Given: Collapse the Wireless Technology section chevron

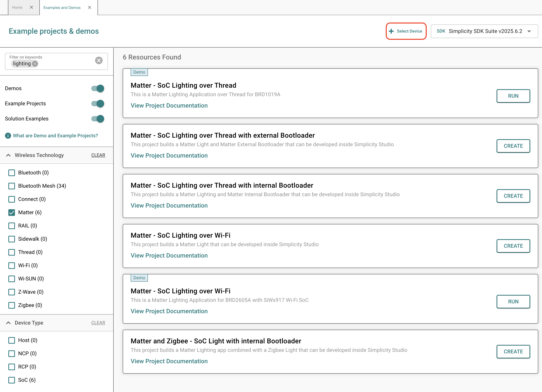Looking at the screenshot, I should (8, 155).
